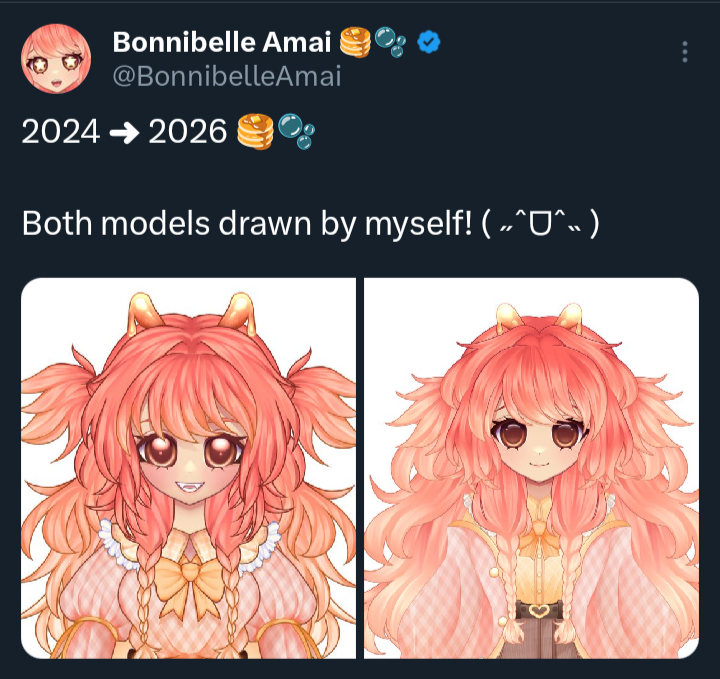Click the 'Both models drawn by myself!' text

(x=247, y=224)
